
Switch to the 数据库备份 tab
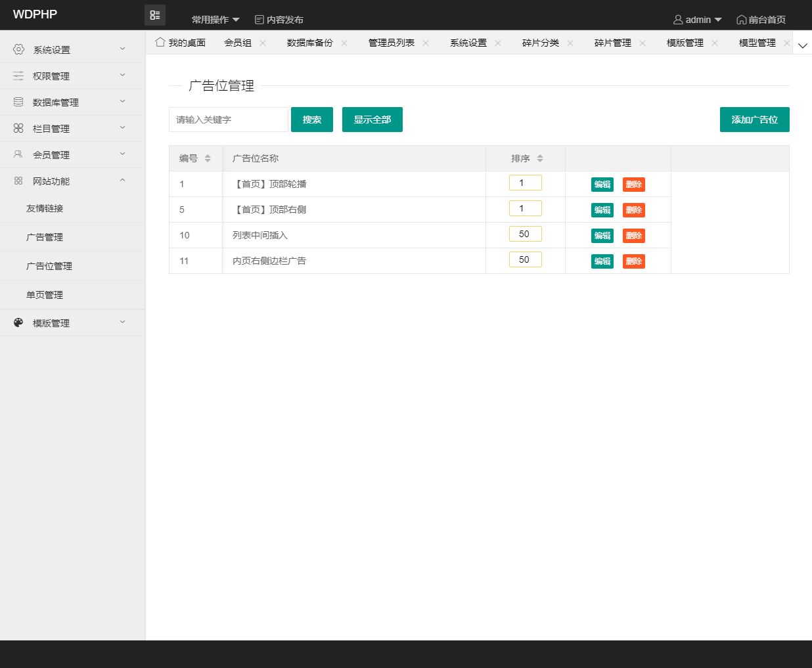click(x=310, y=43)
